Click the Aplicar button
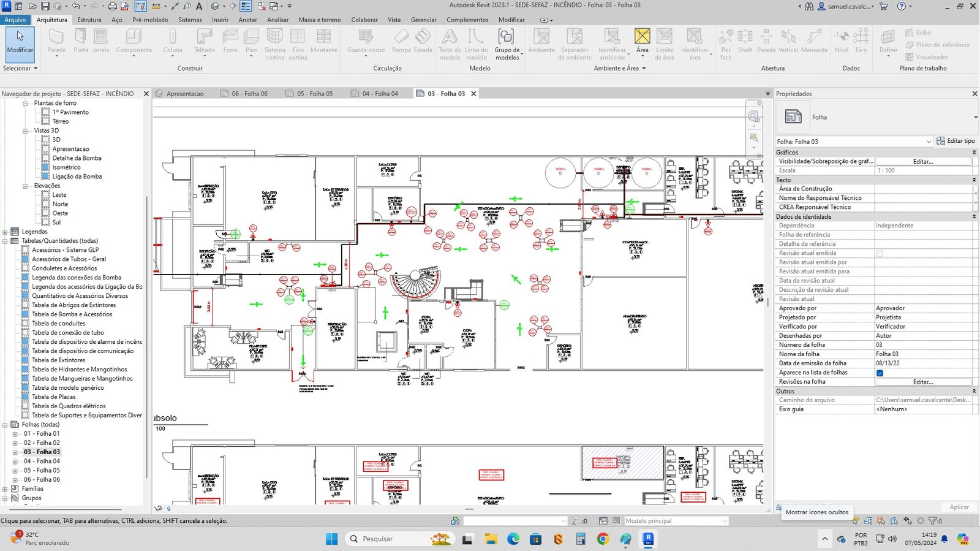This screenshot has width=980, height=551. [959, 507]
